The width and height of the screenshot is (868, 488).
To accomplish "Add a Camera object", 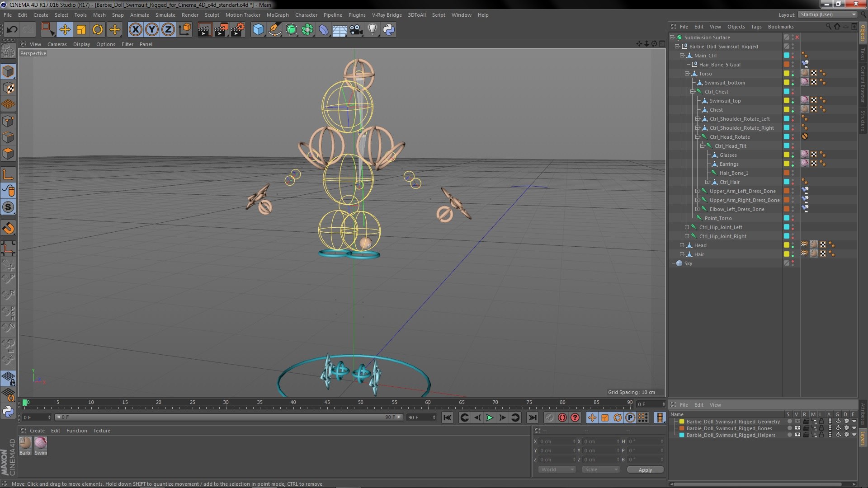I will pyautogui.click(x=356, y=30).
